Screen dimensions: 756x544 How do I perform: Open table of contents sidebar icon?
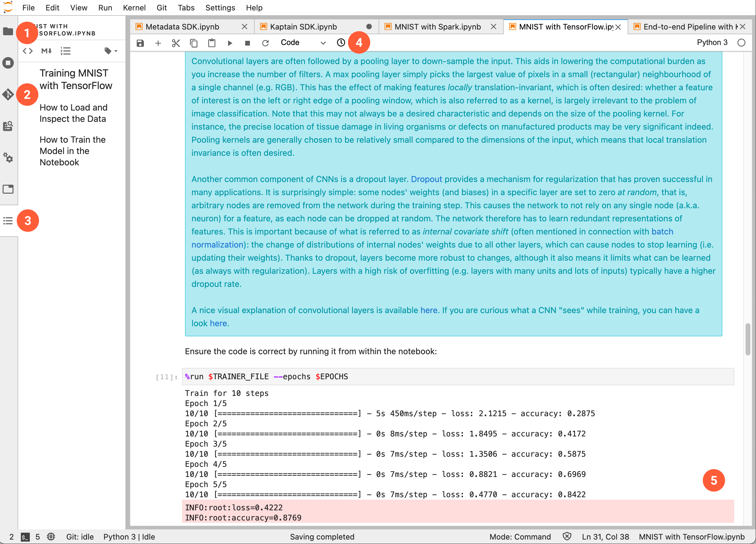point(8,221)
